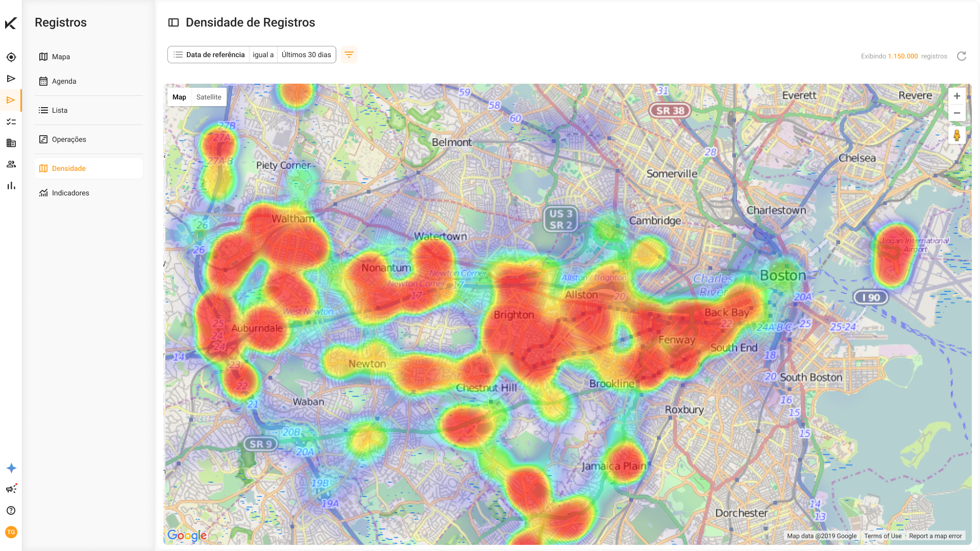Viewport: 980px width, 551px height.
Task: Open the buildings icon in left rail
Action: [x=11, y=143]
